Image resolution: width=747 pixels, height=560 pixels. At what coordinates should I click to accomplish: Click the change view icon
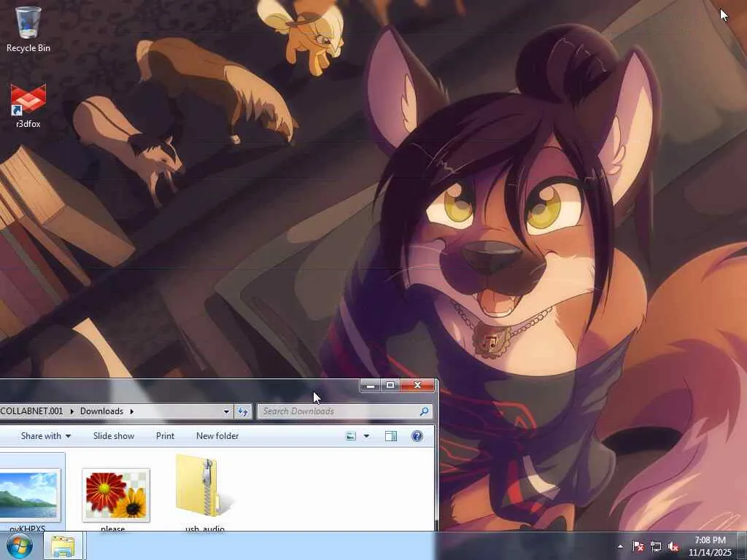[351, 436]
